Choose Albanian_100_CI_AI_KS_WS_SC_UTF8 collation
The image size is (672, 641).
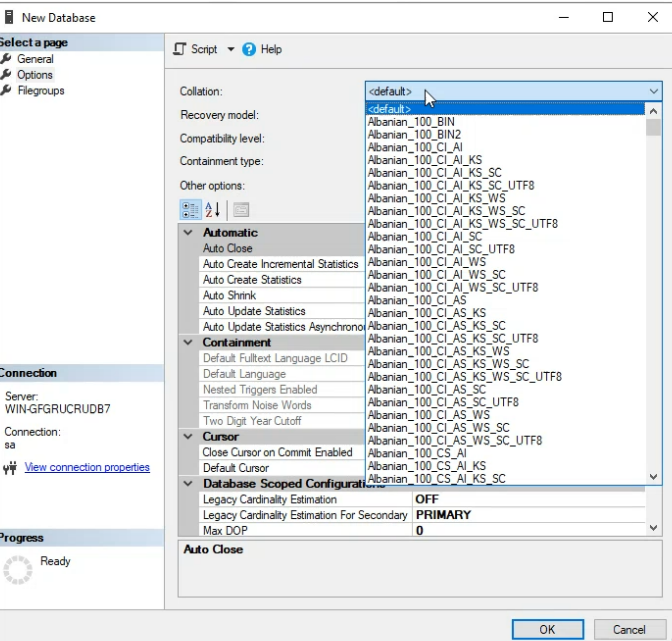pos(505,224)
